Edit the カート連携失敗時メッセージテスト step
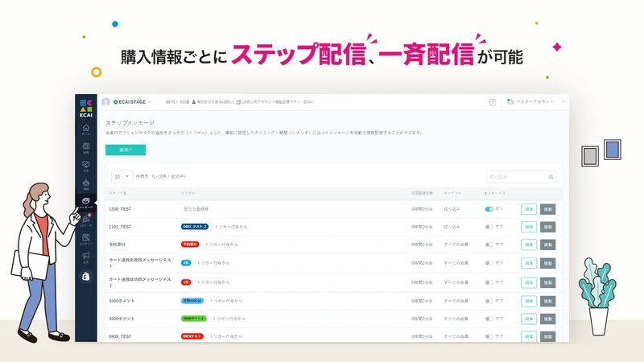Viewport: 644px width, 362px height. [529, 263]
